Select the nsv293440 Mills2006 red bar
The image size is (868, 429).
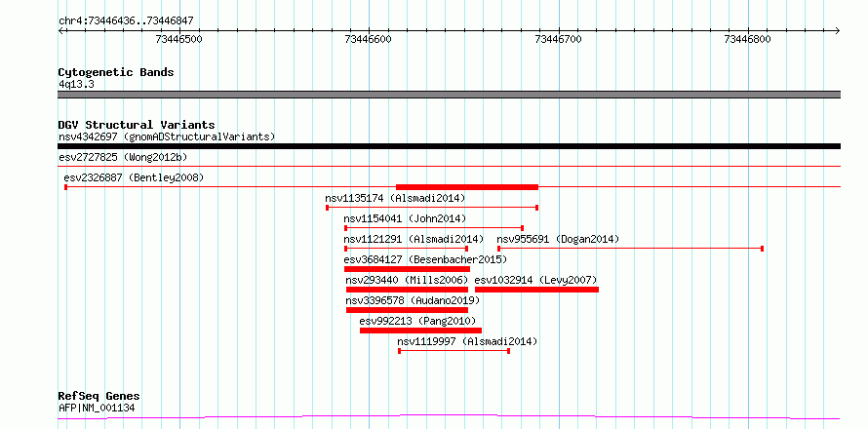(407, 290)
